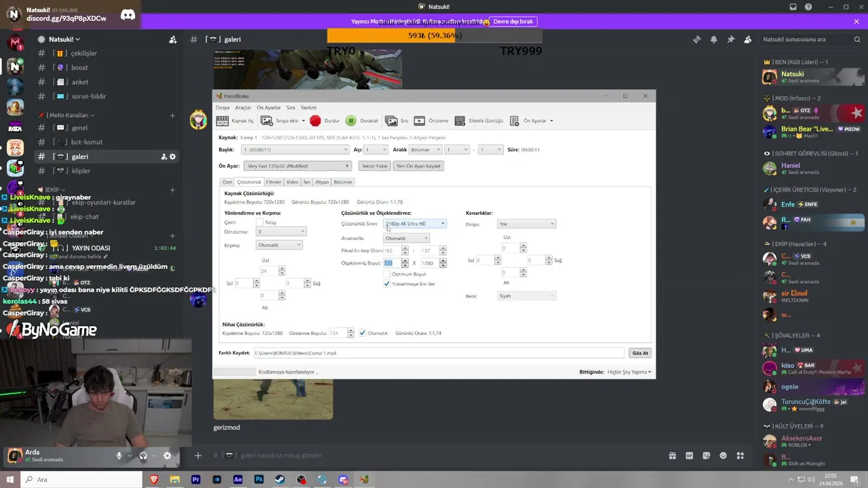Click the Discord message input field
This screenshot has height=488, width=868.
coord(434,455)
